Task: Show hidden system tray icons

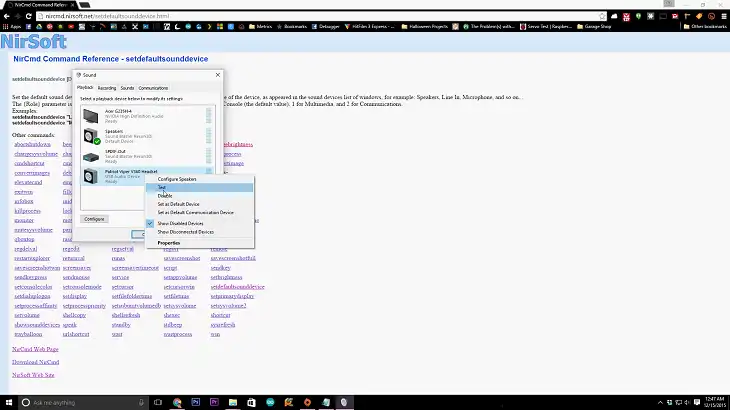Action: tap(660, 403)
